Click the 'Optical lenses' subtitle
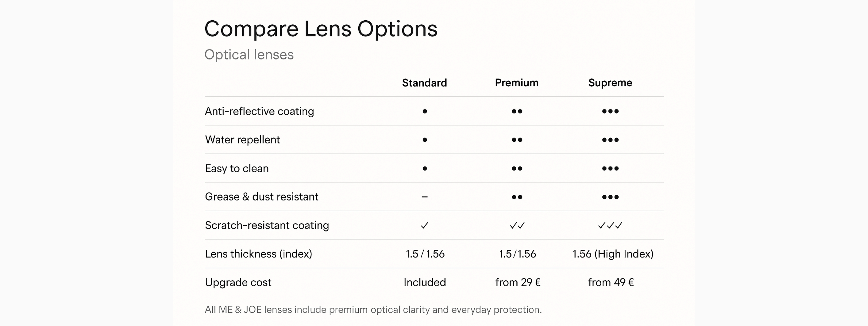868x326 pixels. 249,55
